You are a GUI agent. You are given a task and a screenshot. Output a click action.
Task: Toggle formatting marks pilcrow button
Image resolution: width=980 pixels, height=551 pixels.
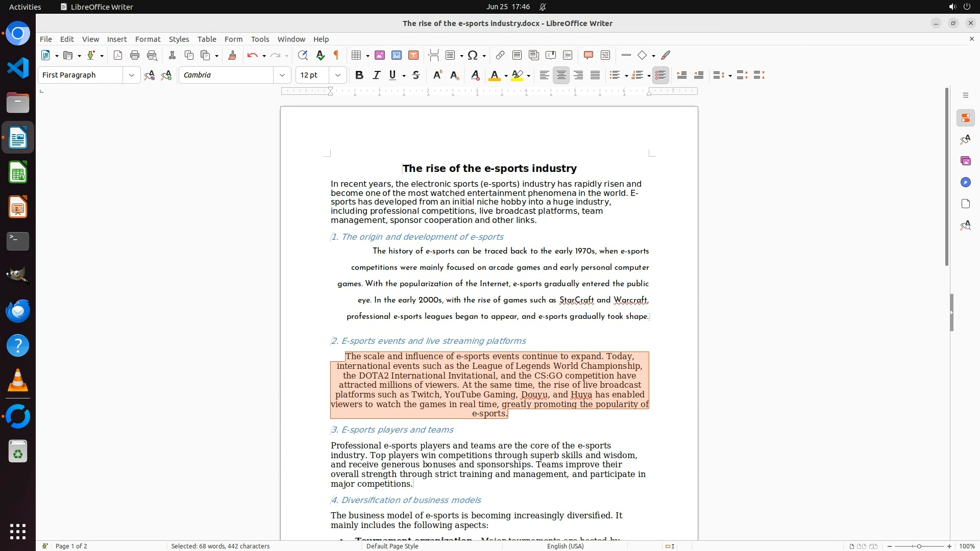tap(336, 55)
